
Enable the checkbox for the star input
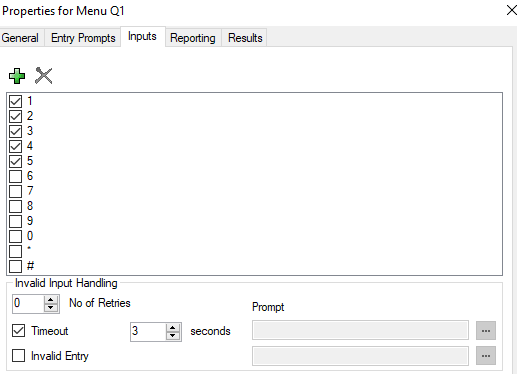click(16, 251)
